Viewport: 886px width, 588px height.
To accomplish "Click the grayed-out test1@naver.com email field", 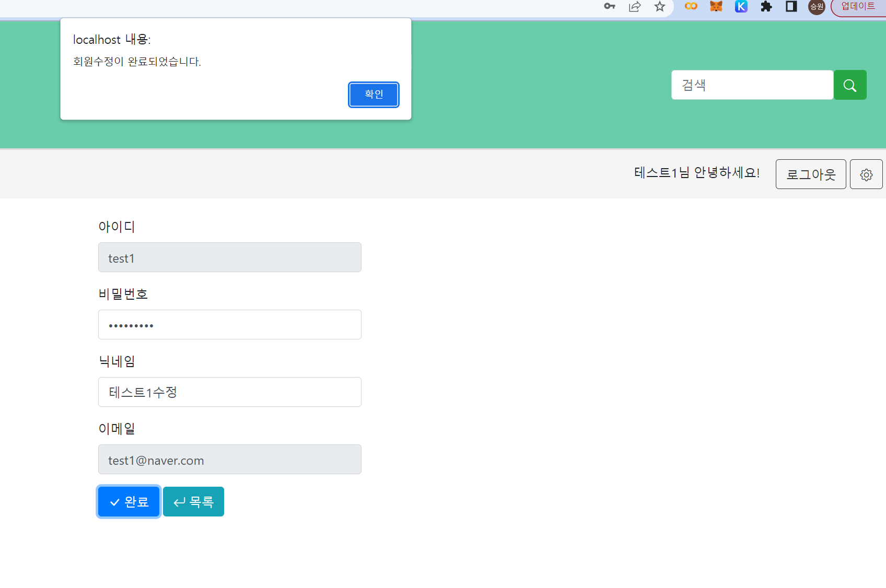I will click(229, 460).
